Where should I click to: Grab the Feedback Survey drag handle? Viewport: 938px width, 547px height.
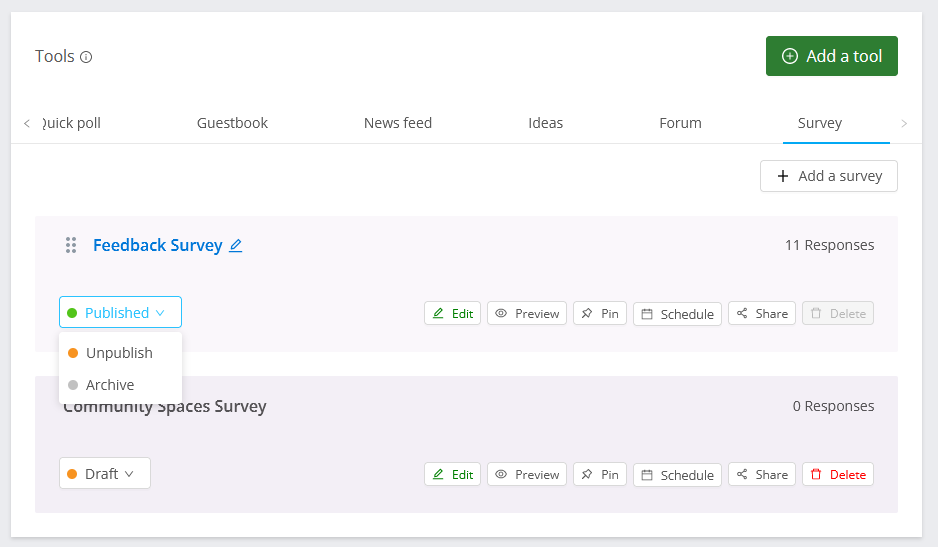(x=71, y=245)
